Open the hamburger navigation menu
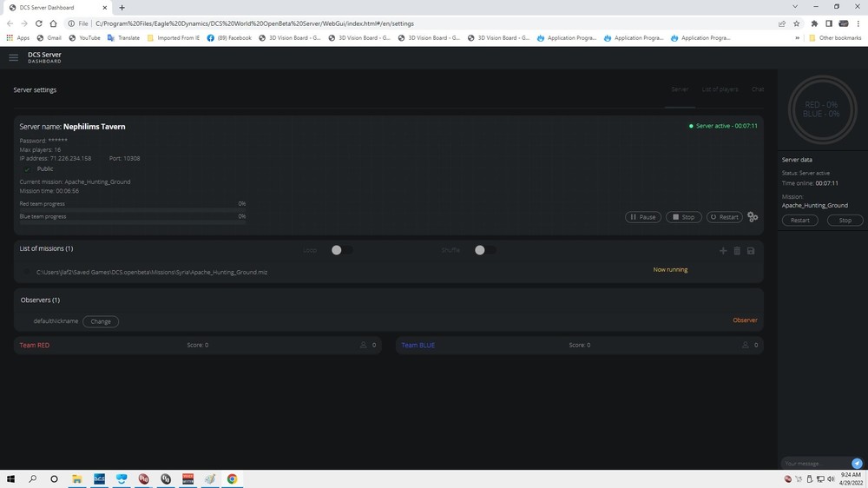Image resolution: width=868 pixels, height=488 pixels. (13, 57)
